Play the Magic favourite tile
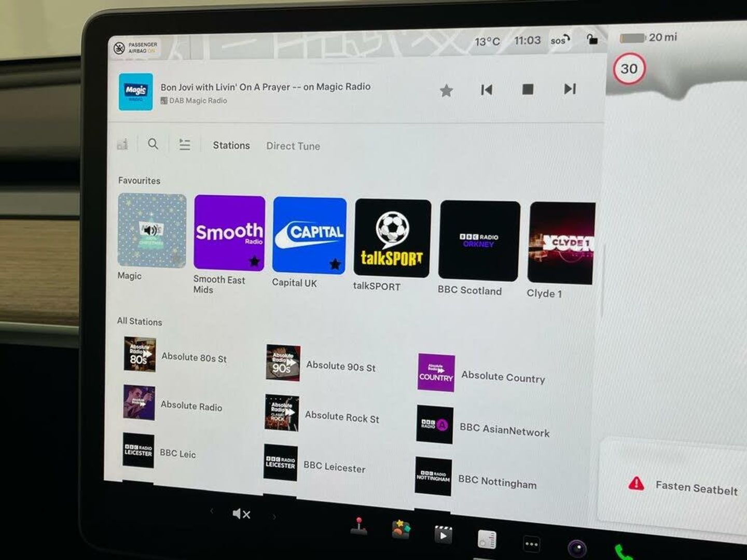 152,231
